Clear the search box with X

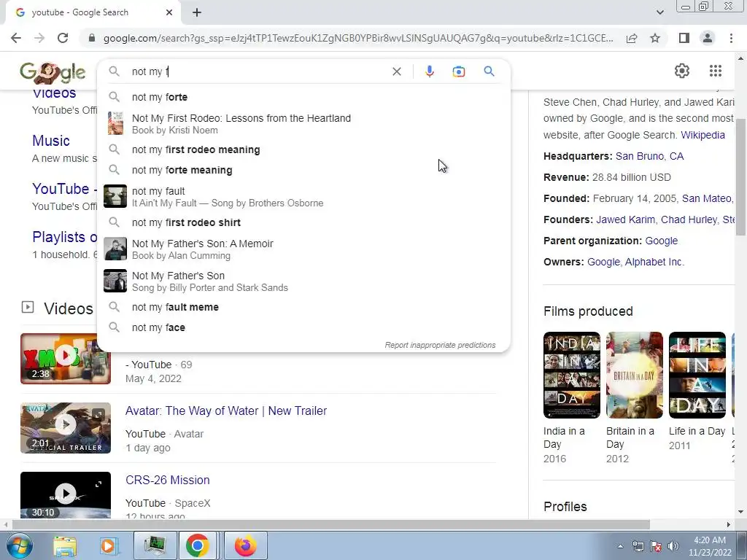[x=396, y=71]
